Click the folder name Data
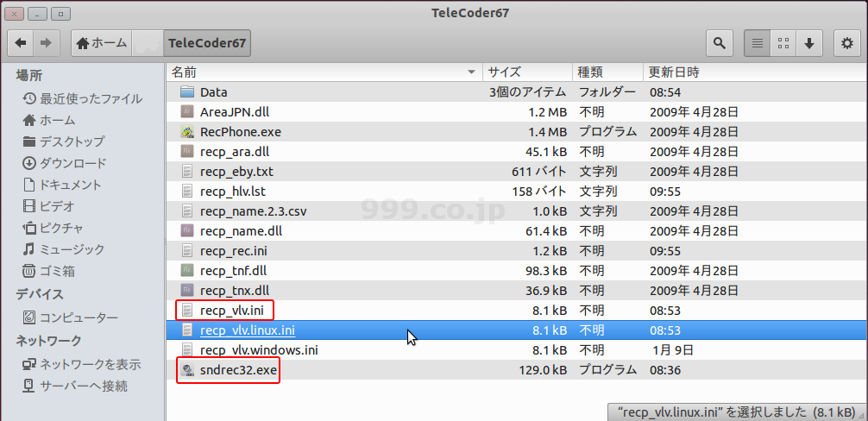The height and width of the screenshot is (421, 868). (214, 91)
